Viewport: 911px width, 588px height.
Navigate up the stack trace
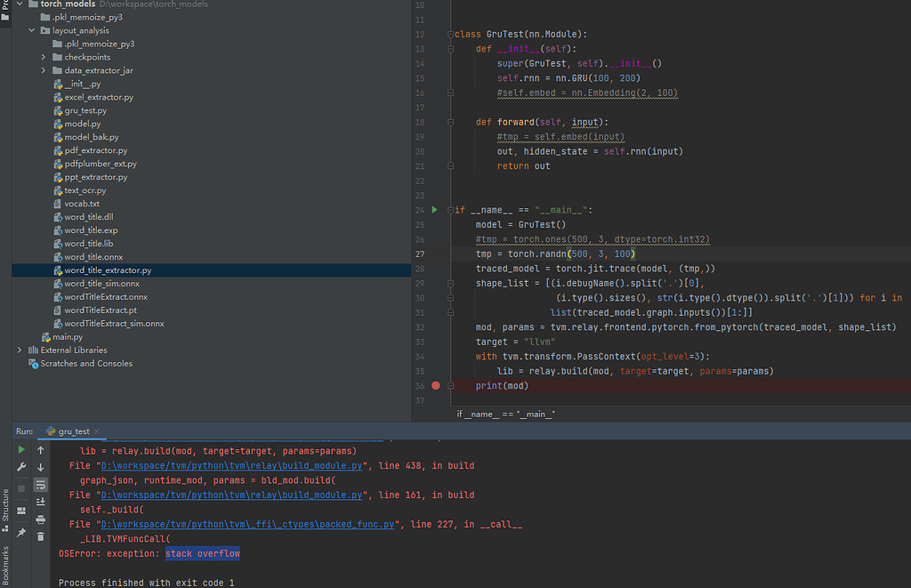tap(41, 449)
